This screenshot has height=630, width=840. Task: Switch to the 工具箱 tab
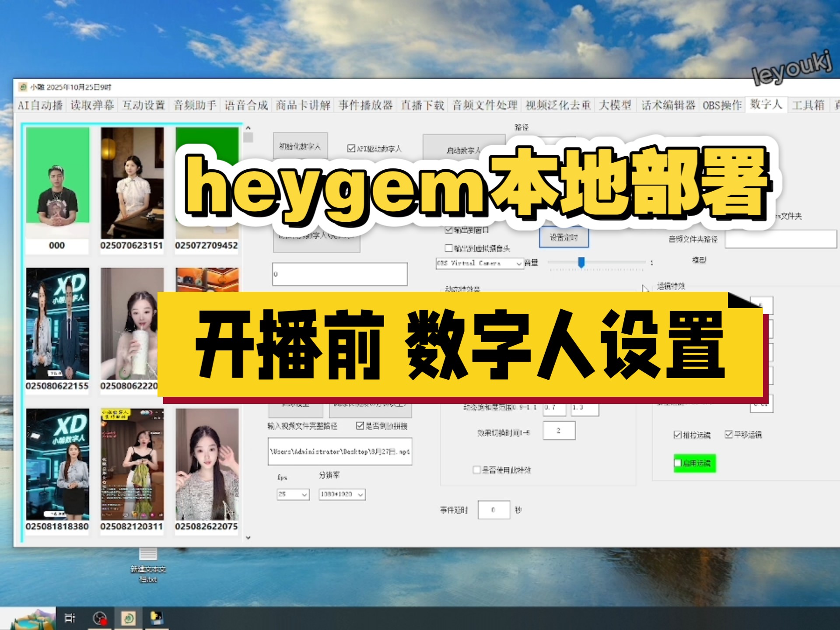click(808, 105)
